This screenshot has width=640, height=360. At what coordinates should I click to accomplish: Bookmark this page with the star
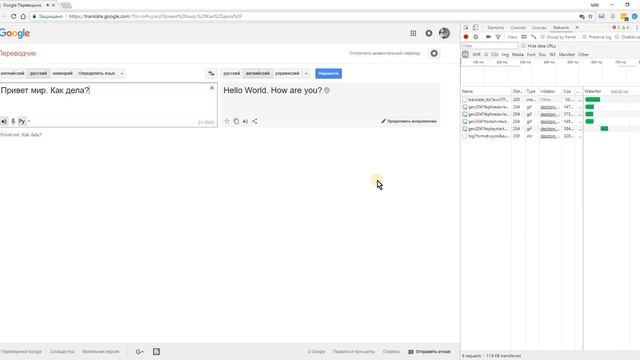[590, 16]
